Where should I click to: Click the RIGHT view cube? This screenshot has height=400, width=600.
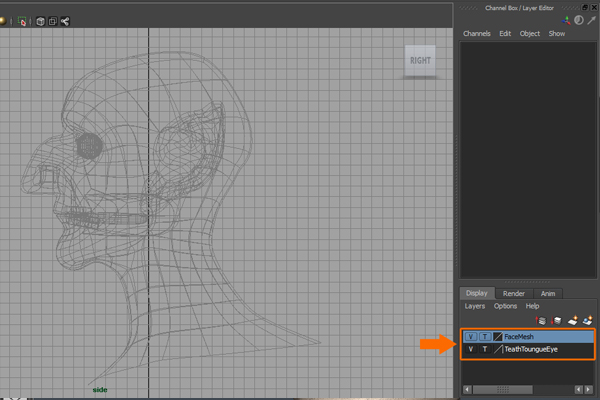point(420,60)
